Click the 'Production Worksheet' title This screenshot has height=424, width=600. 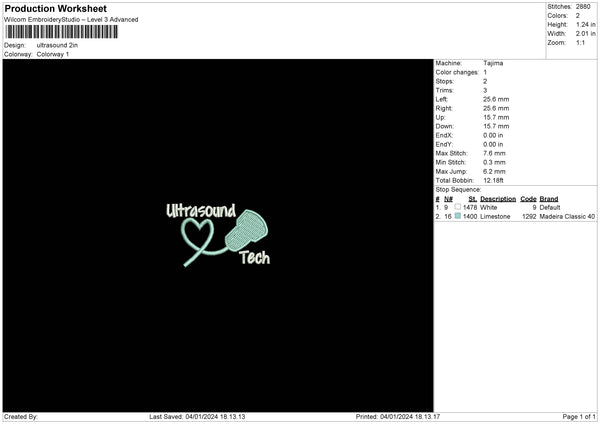coord(56,8)
